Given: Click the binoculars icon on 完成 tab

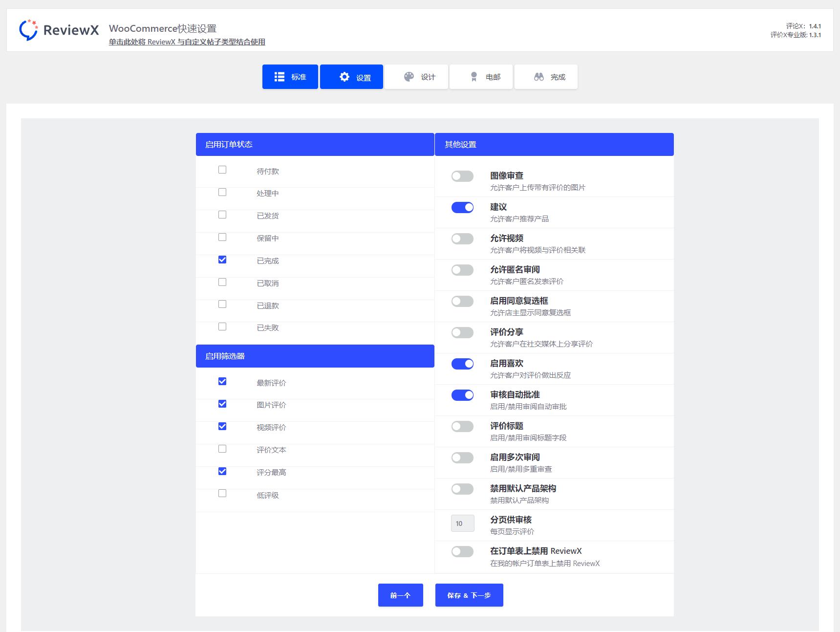Looking at the screenshot, I should (x=538, y=77).
